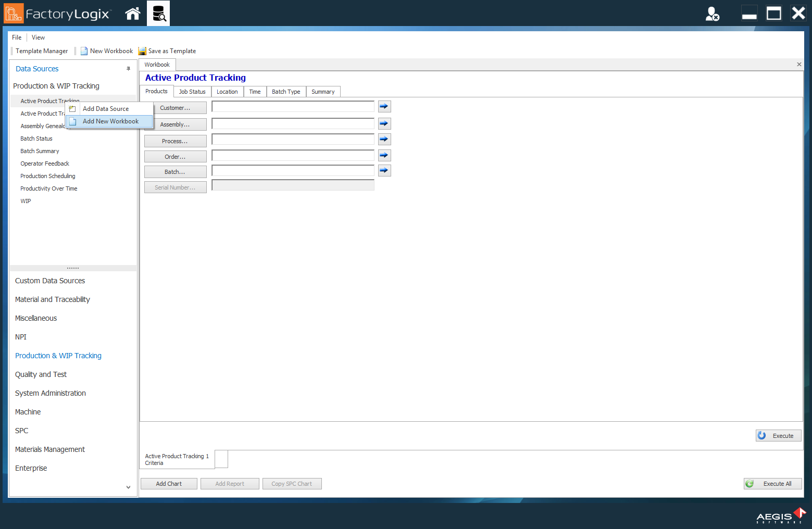Expand the Material and Traceability category
The height and width of the screenshot is (529, 812).
53,299
